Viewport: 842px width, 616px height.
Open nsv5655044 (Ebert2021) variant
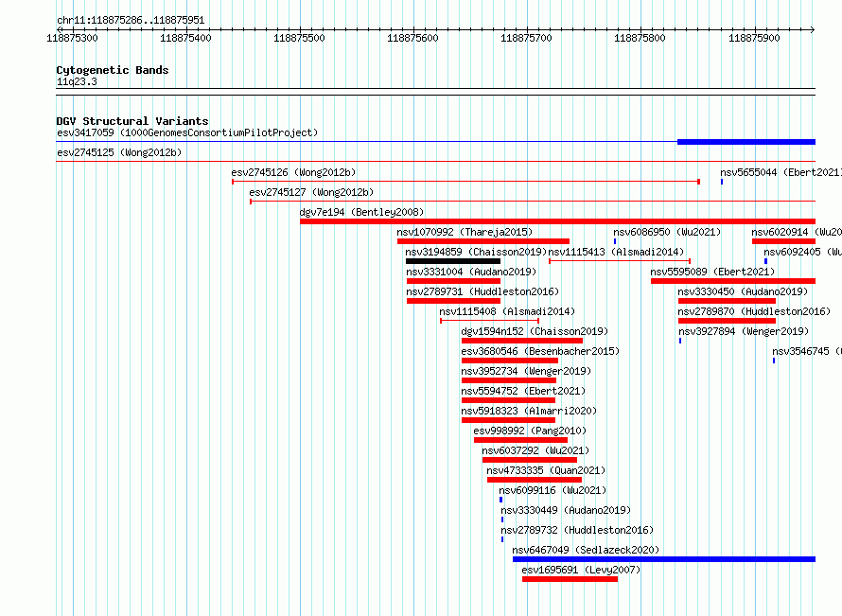coord(781,172)
